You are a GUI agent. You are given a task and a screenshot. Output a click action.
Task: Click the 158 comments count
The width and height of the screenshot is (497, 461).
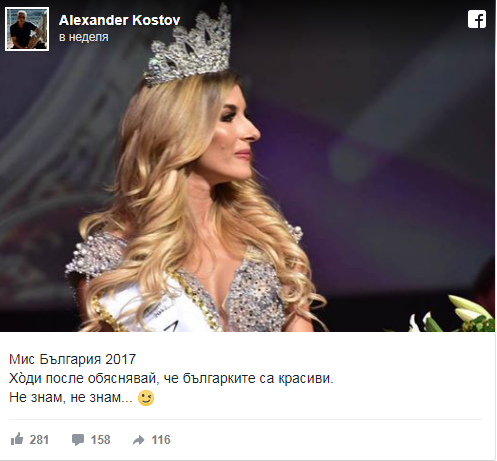[100, 440]
